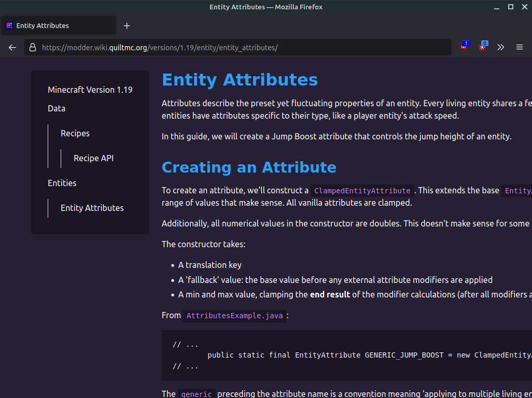Image resolution: width=532 pixels, height=398 pixels.
Task: Show more tools via double-chevron overflow
Action: 501,48
